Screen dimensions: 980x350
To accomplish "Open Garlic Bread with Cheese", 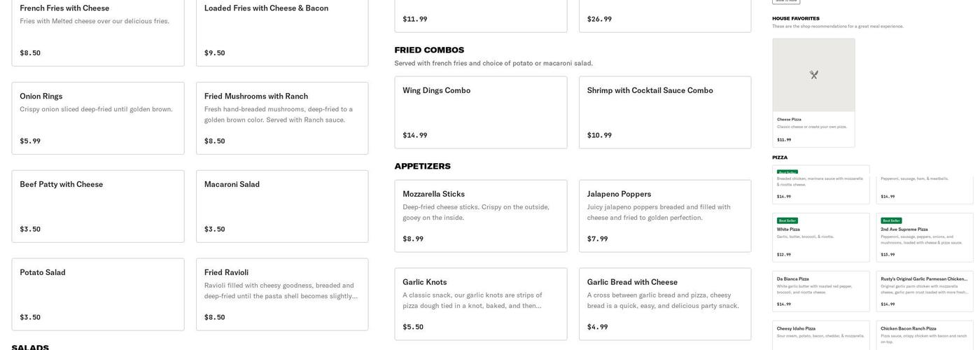I will pyautogui.click(x=665, y=304).
